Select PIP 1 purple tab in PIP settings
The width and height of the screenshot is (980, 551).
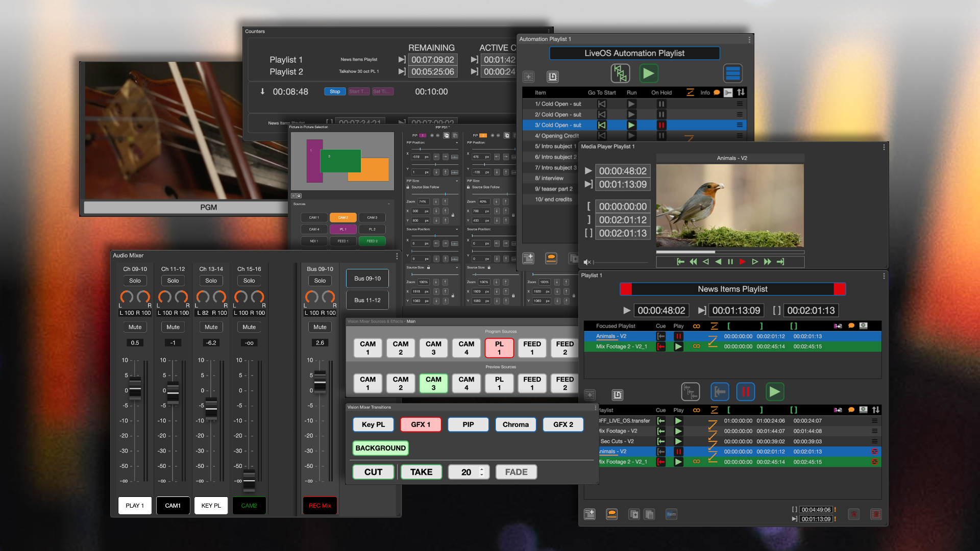coord(422,136)
